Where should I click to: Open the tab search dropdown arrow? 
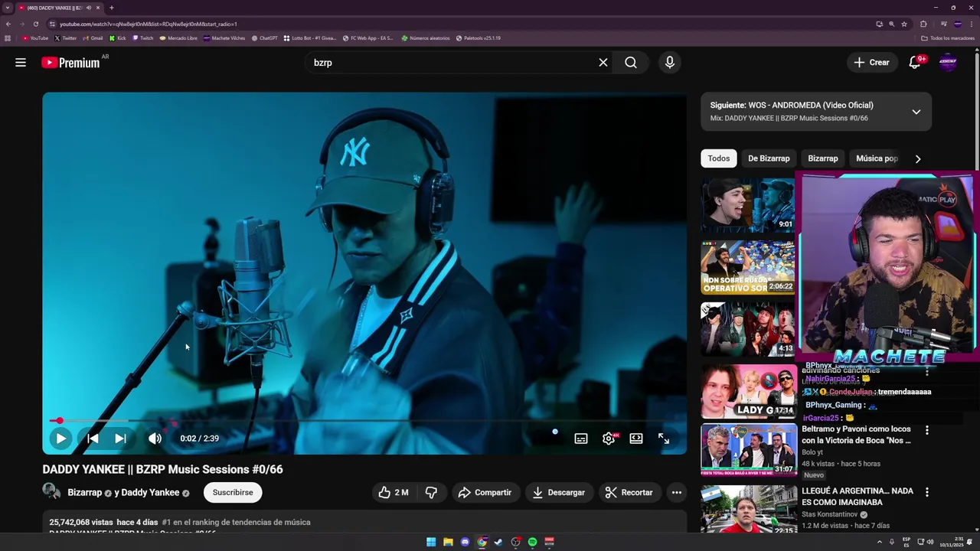tap(8, 8)
